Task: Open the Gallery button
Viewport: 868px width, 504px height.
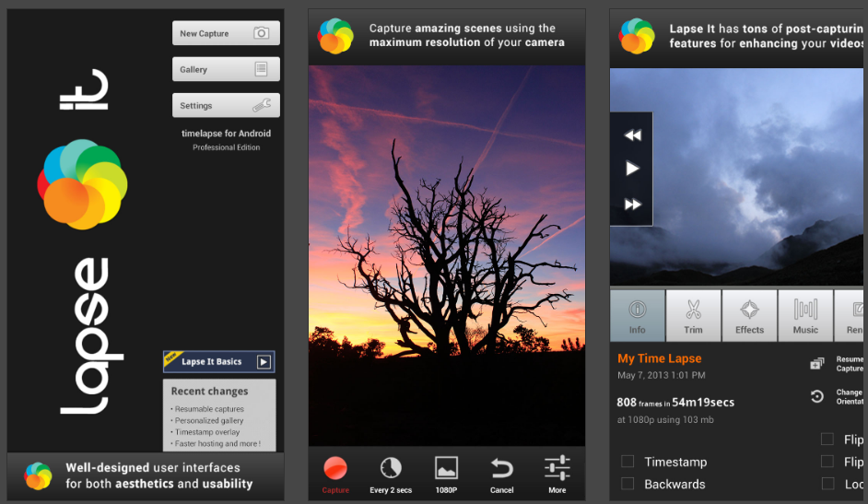Action: [x=226, y=69]
